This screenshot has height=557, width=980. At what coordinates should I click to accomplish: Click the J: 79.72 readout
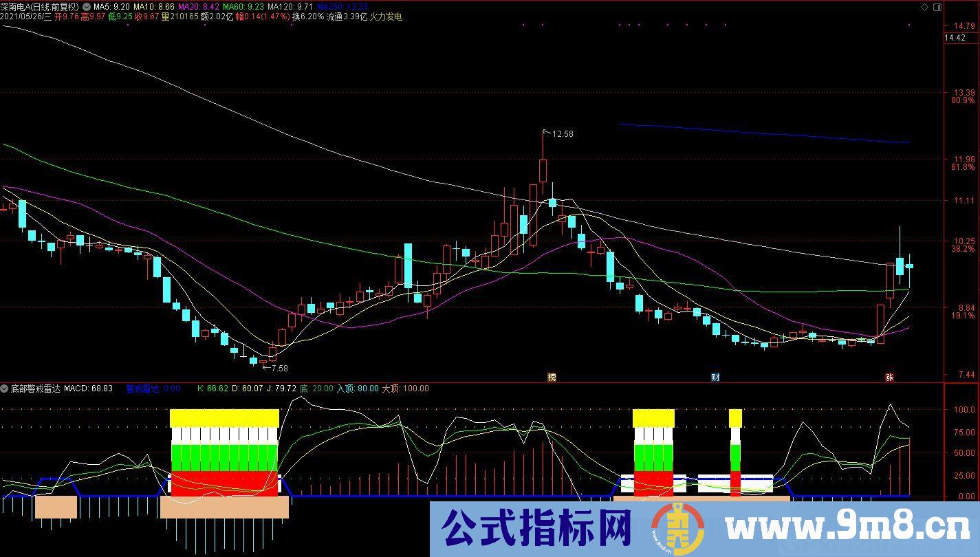pyautogui.click(x=282, y=389)
